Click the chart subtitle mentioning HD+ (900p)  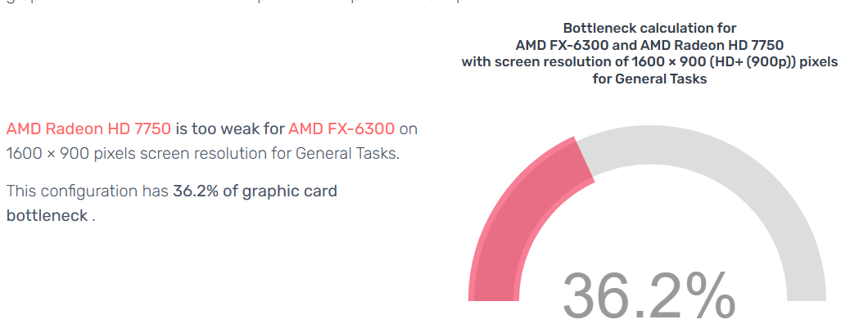pos(649,62)
